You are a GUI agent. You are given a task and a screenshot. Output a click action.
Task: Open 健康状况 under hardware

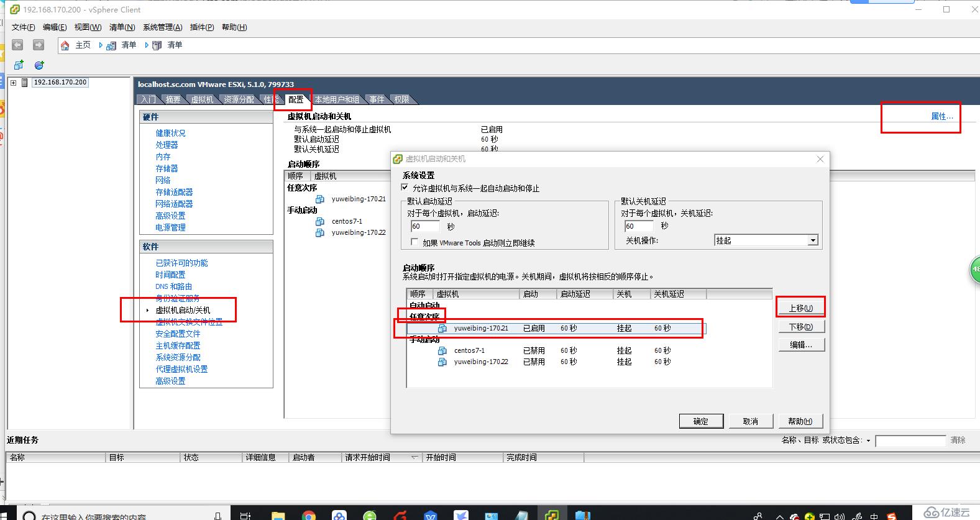coord(170,133)
